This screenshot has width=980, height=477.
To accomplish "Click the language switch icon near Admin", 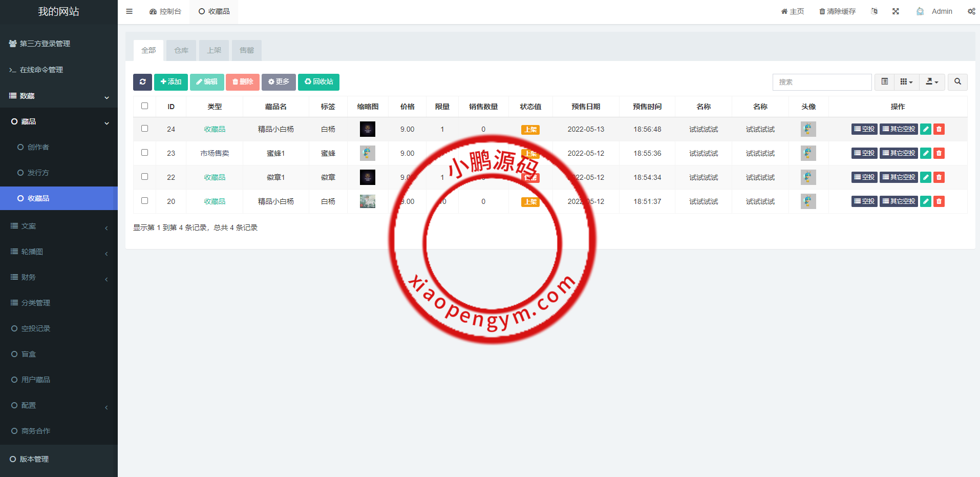I will pos(874,11).
